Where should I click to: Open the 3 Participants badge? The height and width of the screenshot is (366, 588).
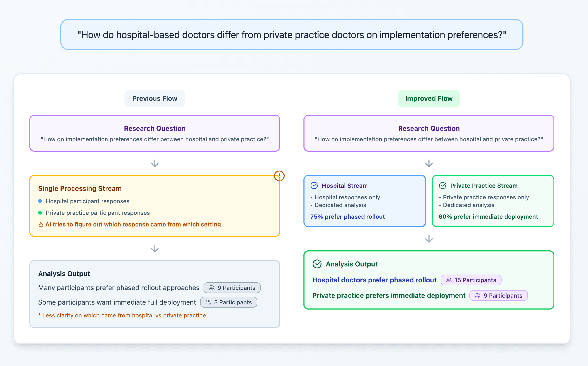point(228,302)
